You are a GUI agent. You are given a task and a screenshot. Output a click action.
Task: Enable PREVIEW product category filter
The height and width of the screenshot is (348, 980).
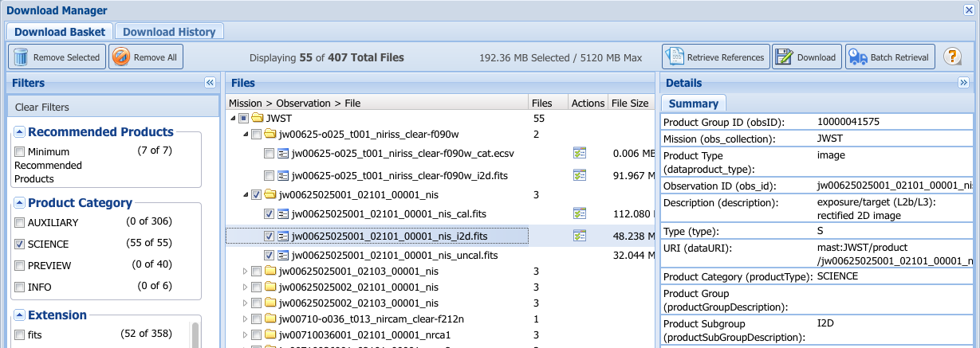click(19, 265)
